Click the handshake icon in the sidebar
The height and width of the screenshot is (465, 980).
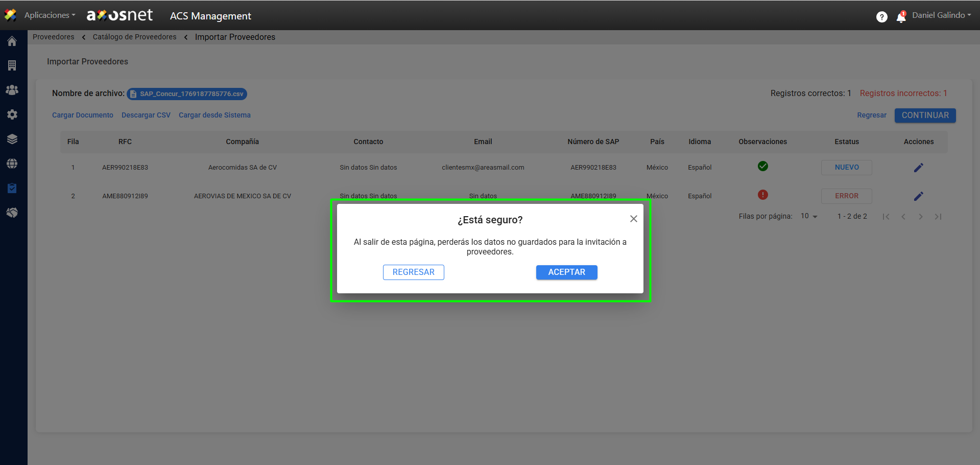point(12,213)
